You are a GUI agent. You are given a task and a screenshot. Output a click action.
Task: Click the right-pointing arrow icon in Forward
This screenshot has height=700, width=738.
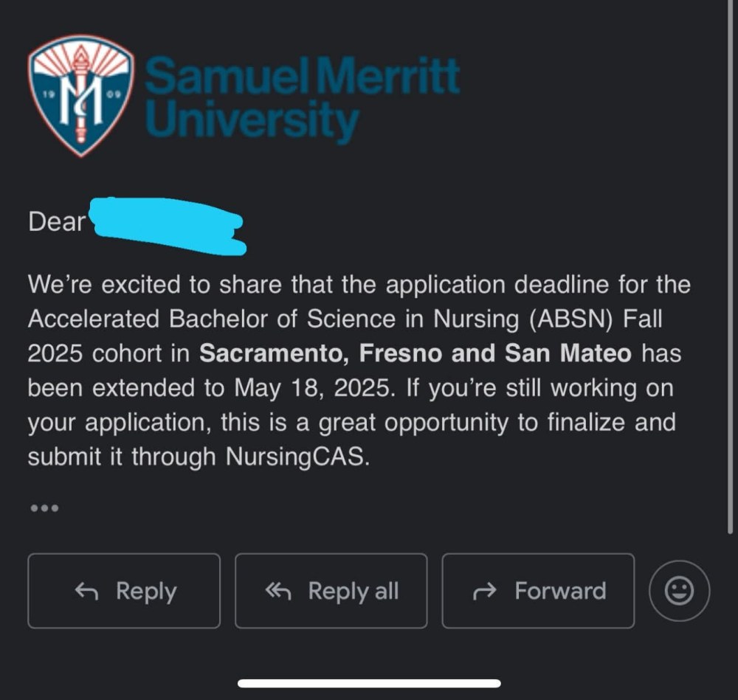485,592
